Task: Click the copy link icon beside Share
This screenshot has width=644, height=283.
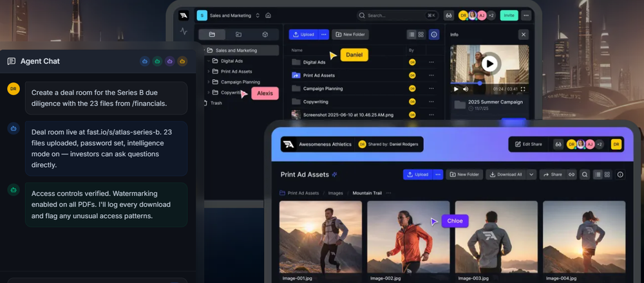Action: point(571,174)
